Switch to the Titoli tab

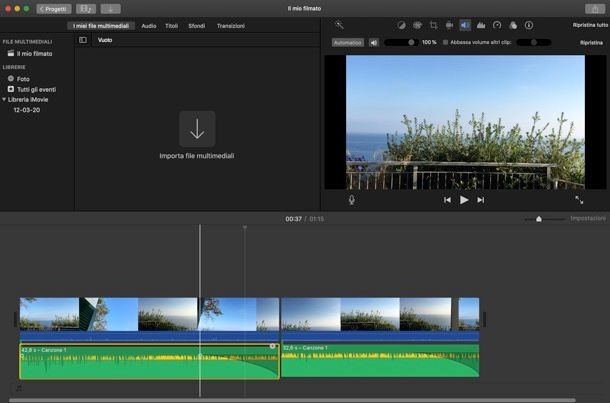(172, 26)
